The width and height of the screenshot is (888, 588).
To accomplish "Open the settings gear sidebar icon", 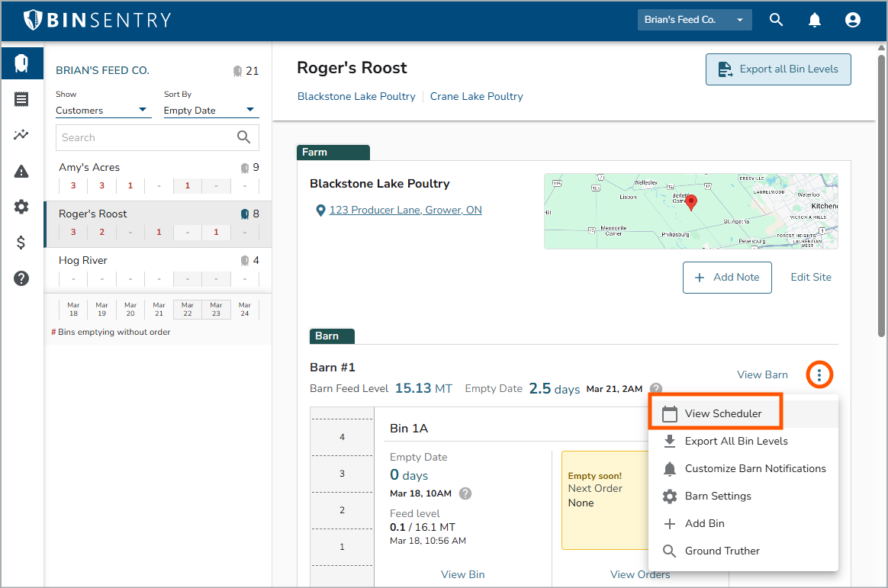I will click(x=21, y=207).
